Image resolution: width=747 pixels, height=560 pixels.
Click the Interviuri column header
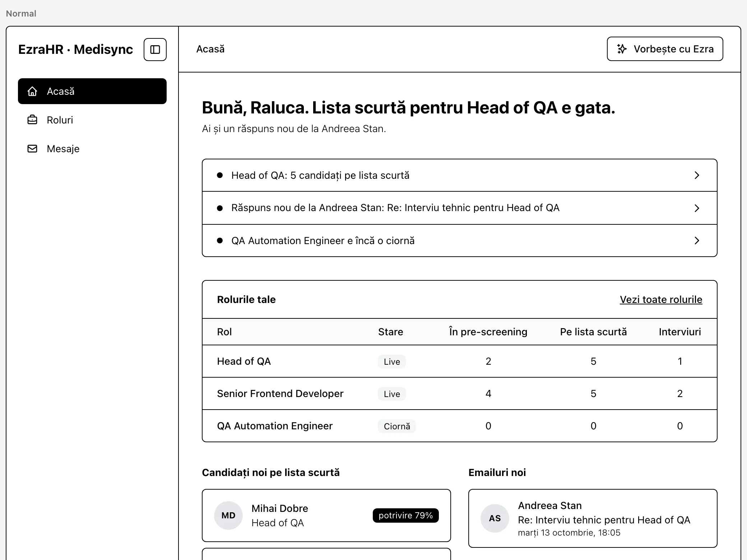(x=679, y=332)
